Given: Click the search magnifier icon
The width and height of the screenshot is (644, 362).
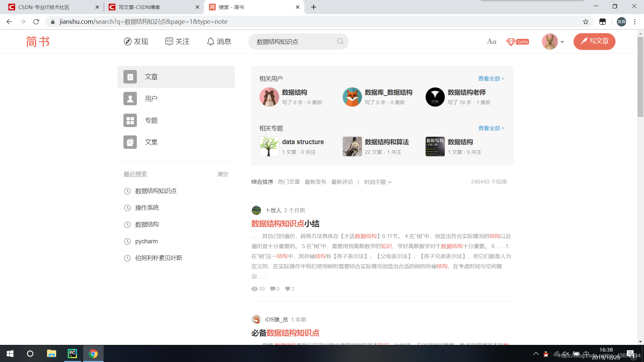Looking at the screenshot, I should [340, 41].
